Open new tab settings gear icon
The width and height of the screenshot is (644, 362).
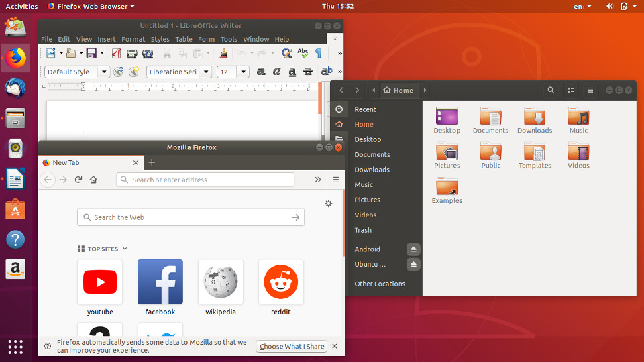(329, 204)
